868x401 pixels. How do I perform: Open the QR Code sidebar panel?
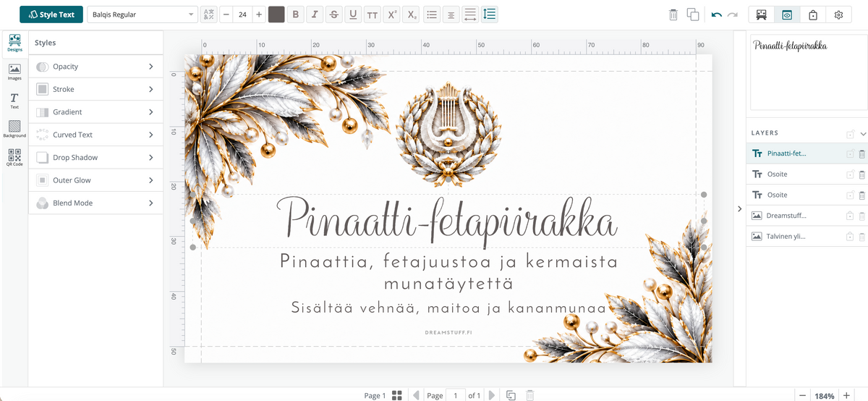click(14, 157)
